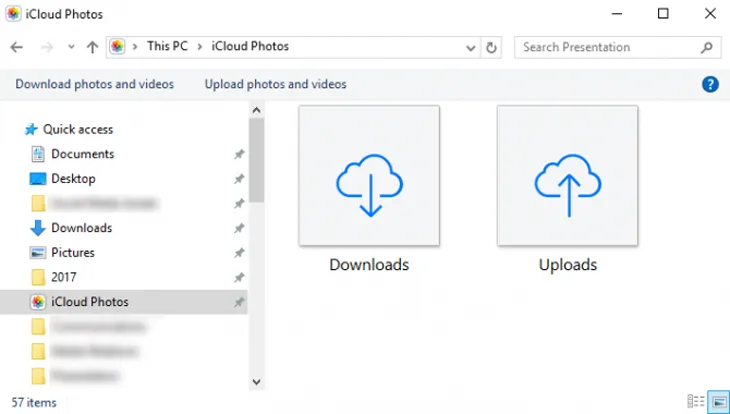Click the search magnifier icon
The image size is (730, 414).
(x=706, y=47)
